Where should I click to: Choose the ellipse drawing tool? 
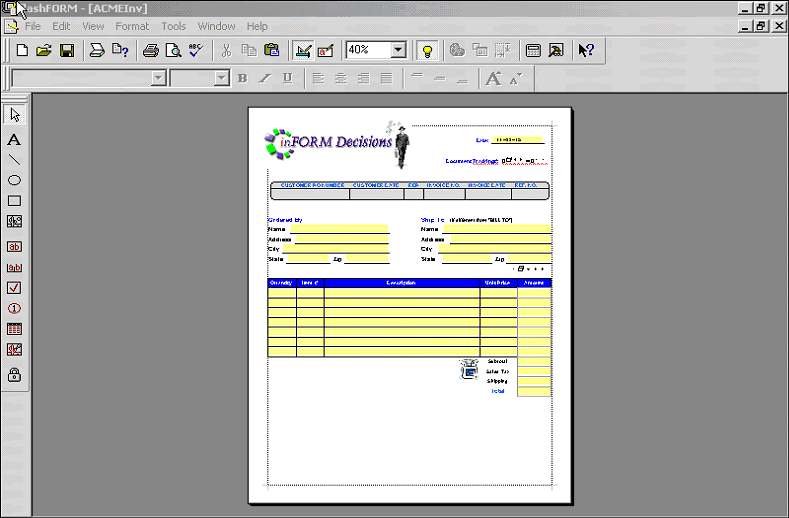click(14, 180)
